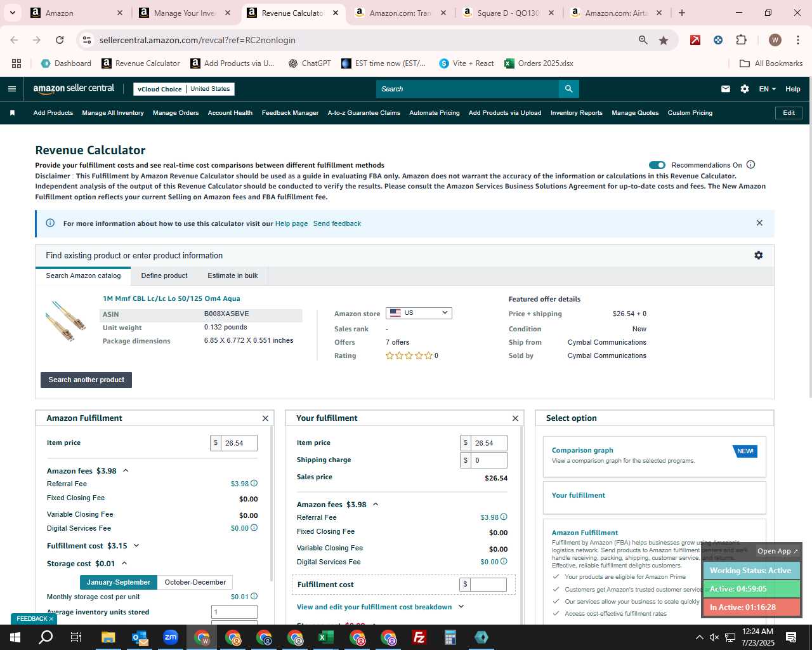Open Manage All Inventory menu item
The width and height of the screenshot is (812, 650).
113,113
